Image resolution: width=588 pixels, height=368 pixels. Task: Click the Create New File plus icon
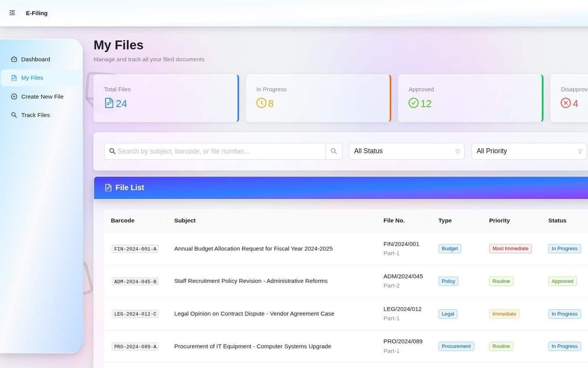click(14, 97)
